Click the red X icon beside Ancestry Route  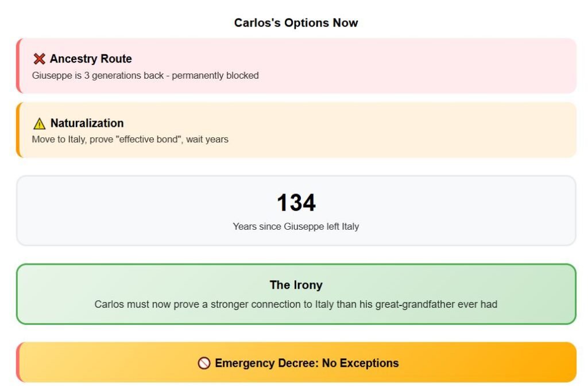(x=40, y=59)
